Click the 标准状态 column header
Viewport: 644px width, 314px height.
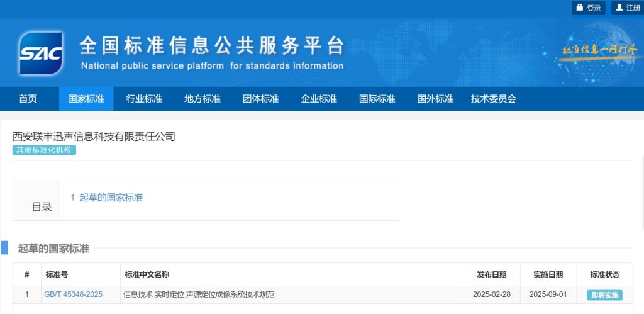604,274
